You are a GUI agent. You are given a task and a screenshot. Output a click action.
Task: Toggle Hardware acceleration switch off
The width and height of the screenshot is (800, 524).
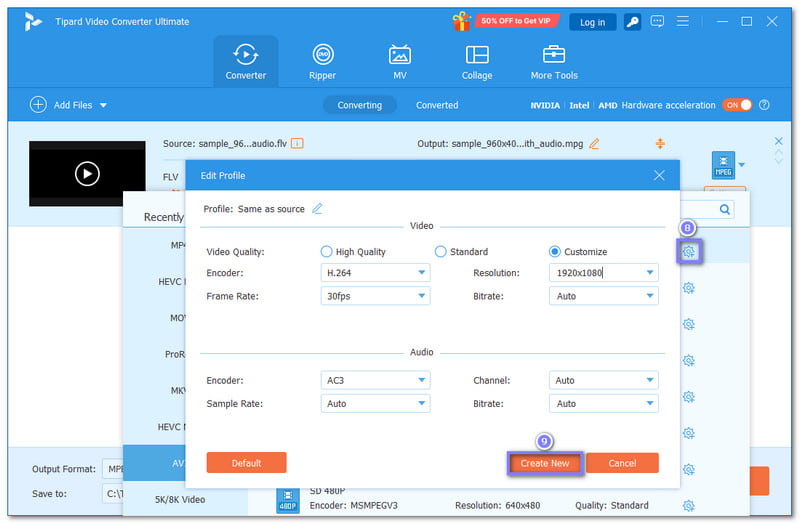point(737,105)
